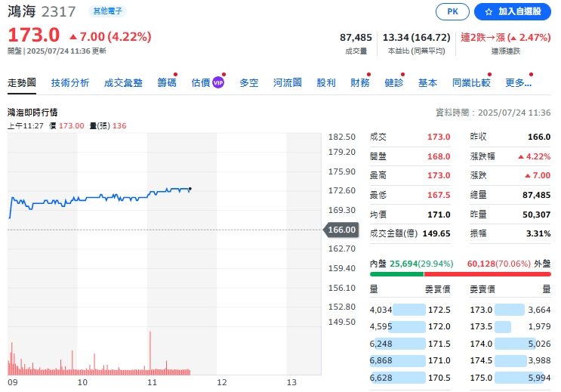Click ask price 173.5 row
Viewport: 561px width, 392px height.
(510, 326)
